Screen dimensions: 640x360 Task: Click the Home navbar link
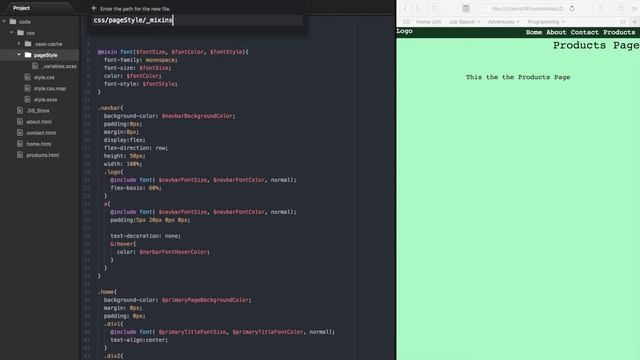click(534, 32)
